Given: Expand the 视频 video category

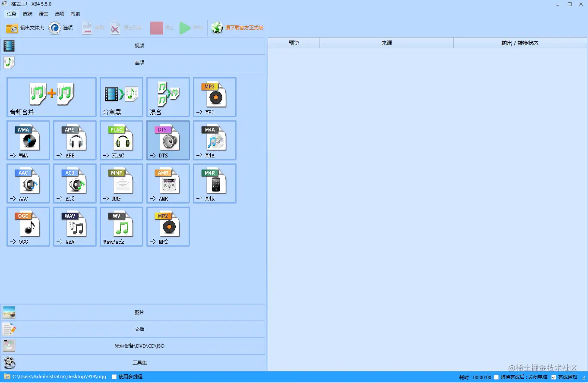Looking at the screenshot, I should click(133, 46).
